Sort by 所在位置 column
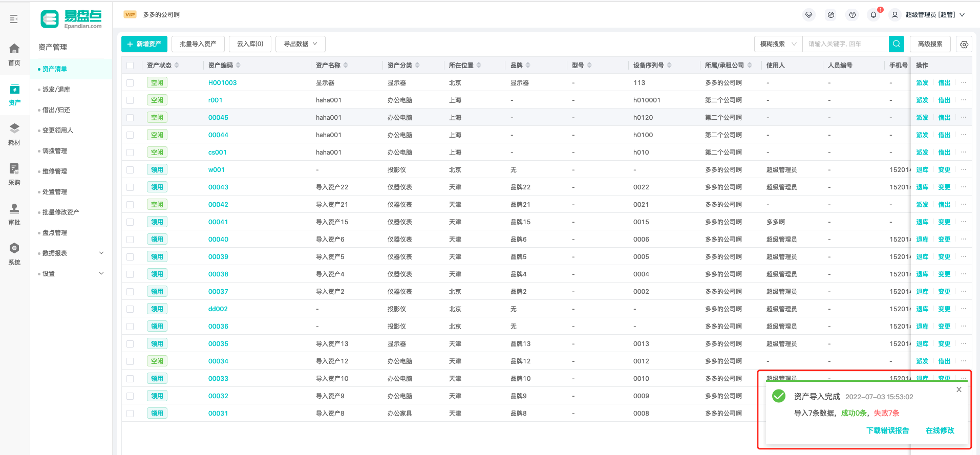 [479, 65]
